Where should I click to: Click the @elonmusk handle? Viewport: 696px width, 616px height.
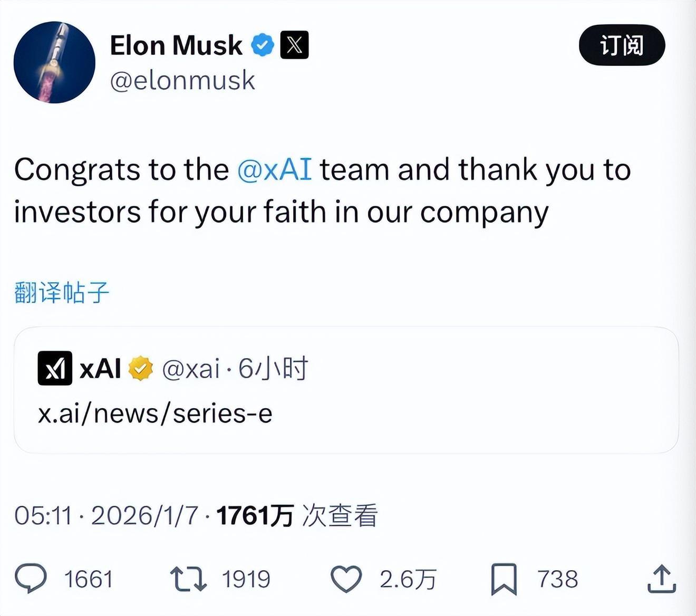[x=182, y=81]
